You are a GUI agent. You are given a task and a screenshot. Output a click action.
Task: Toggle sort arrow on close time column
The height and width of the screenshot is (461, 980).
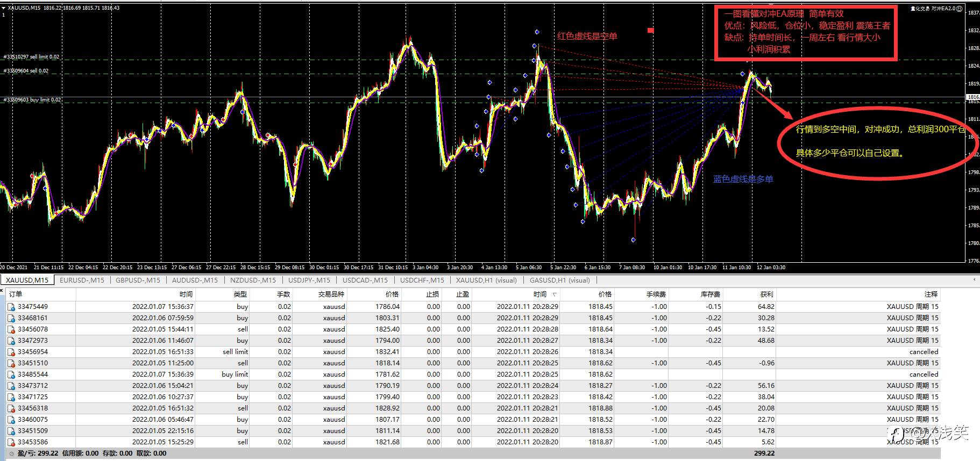coord(555,294)
